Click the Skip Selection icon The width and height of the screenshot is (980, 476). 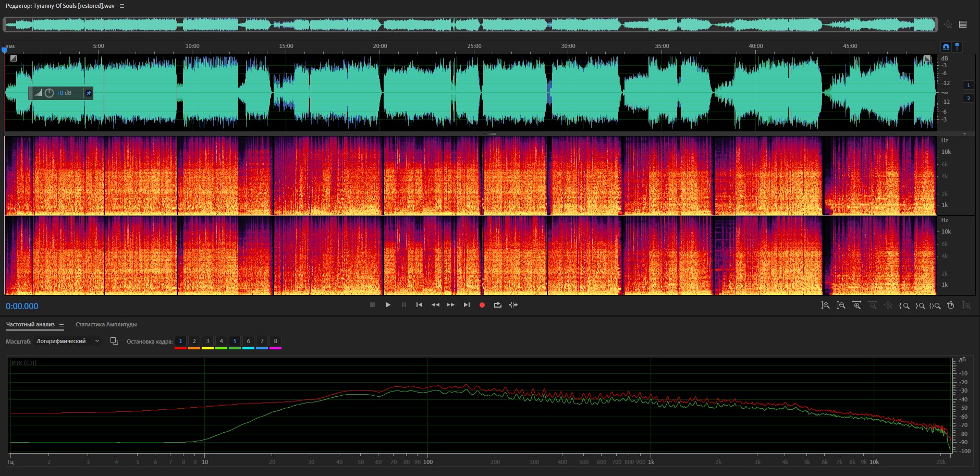(x=513, y=305)
